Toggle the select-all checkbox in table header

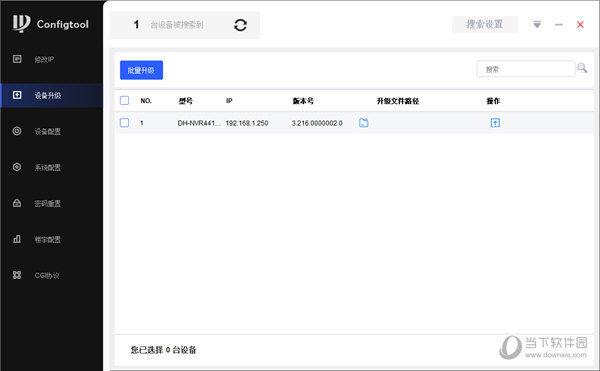[x=124, y=101]
